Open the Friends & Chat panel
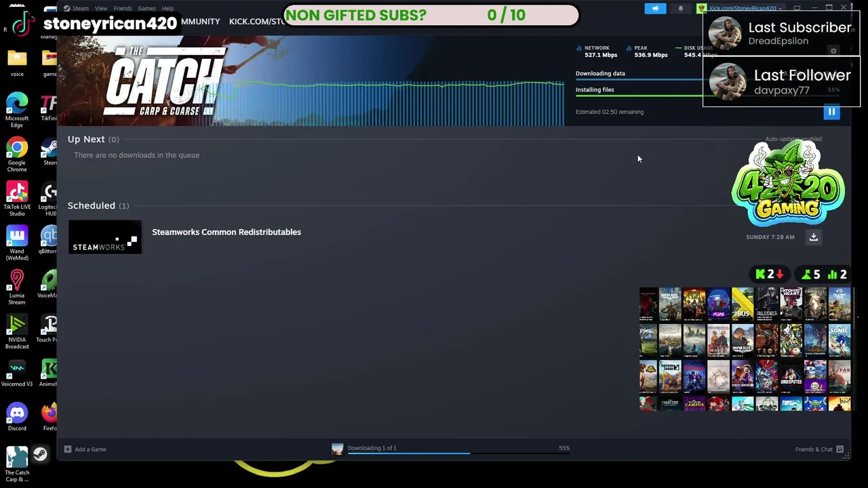868x488 pixels. 814,449
